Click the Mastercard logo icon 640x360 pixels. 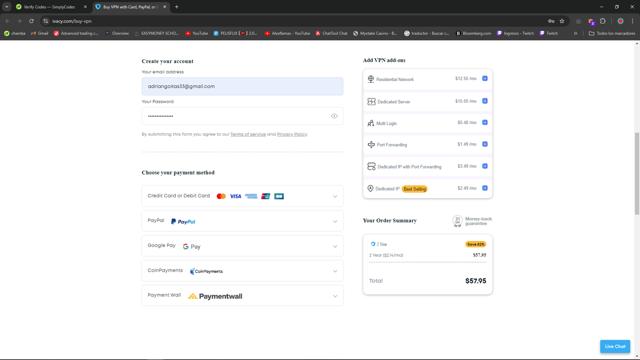pyautogui.click(x=221, y=196)
